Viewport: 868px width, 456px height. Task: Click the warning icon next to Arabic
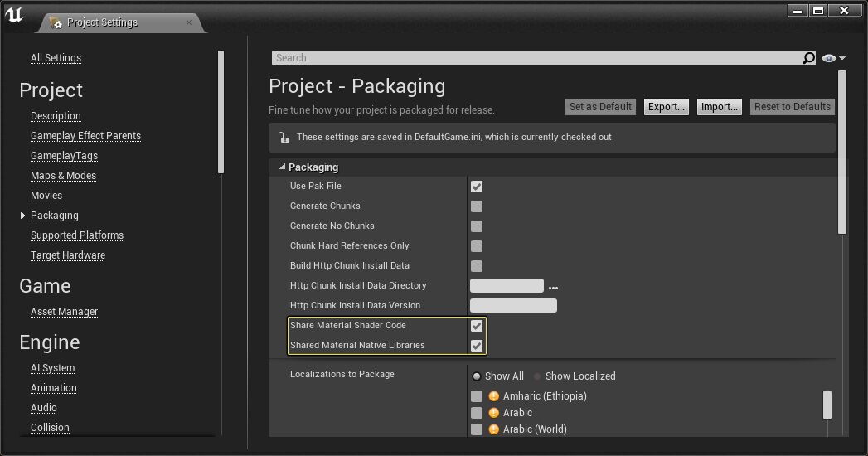pyautogui.click(x=494, y=413)
